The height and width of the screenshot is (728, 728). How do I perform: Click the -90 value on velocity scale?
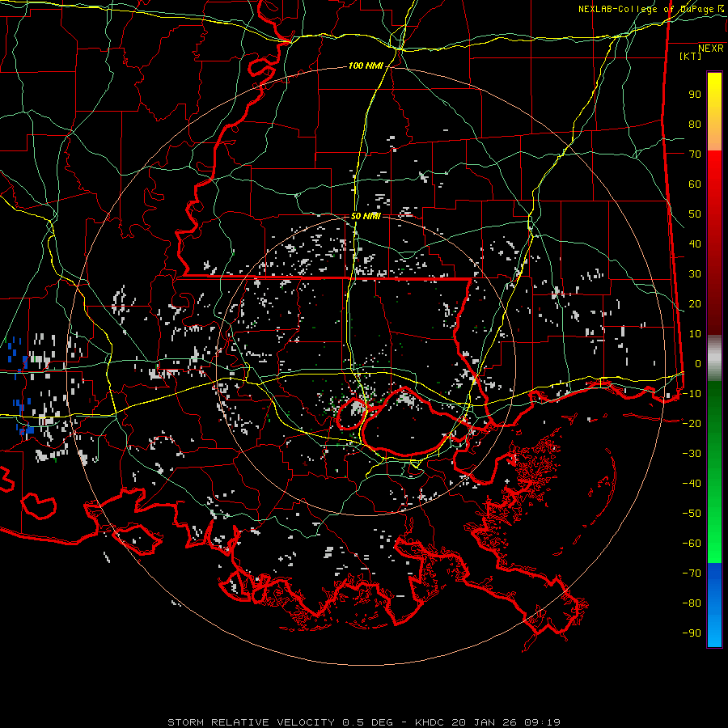(x=692, y=633)
